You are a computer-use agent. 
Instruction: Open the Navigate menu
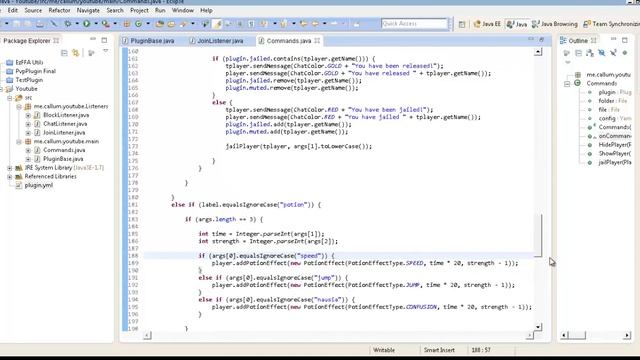coord(88,10)
